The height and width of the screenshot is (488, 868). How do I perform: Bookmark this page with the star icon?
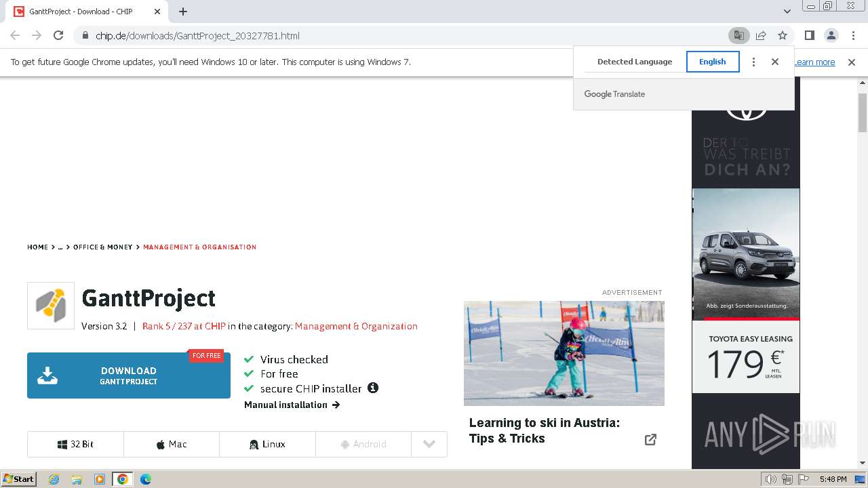783,35
